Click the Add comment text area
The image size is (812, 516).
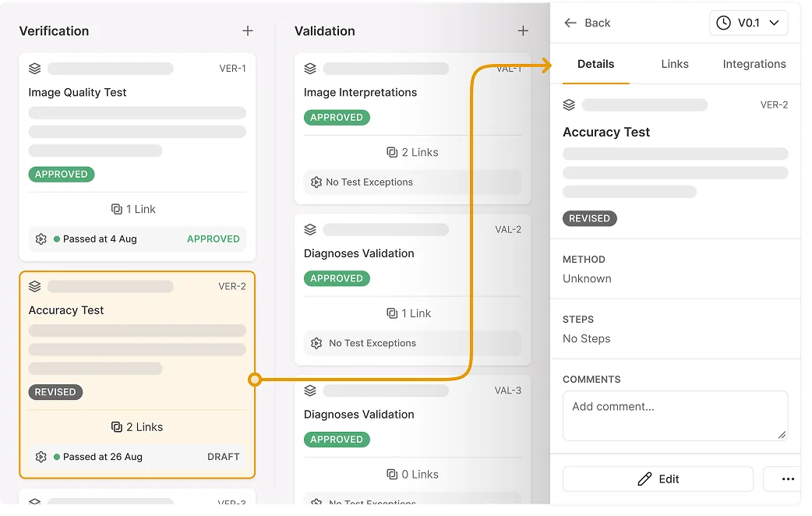tap(676, 416)
